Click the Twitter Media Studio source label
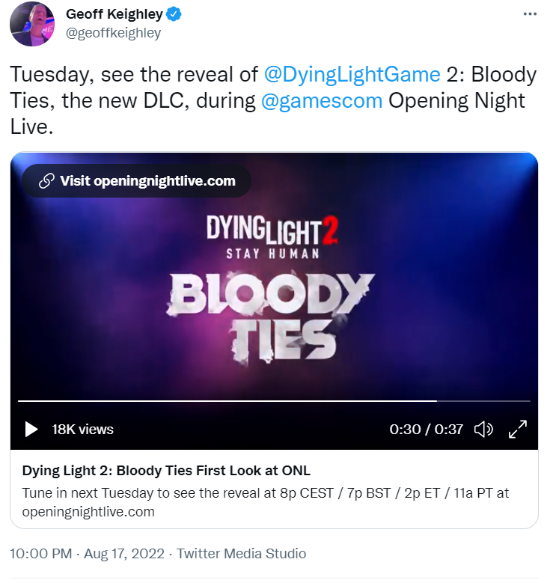This screenshot has width=550, height=583. (241, 553)
